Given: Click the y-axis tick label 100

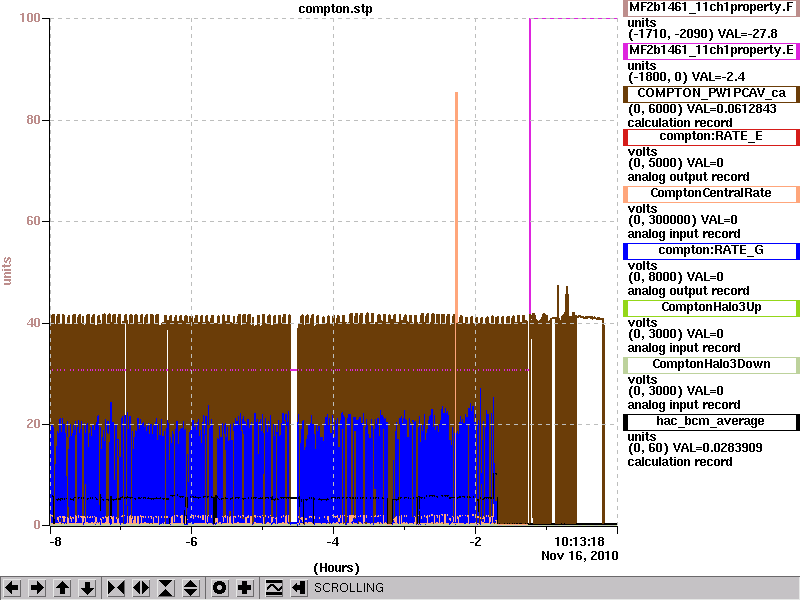Looking at the screenshot, I should click(30, 18).
